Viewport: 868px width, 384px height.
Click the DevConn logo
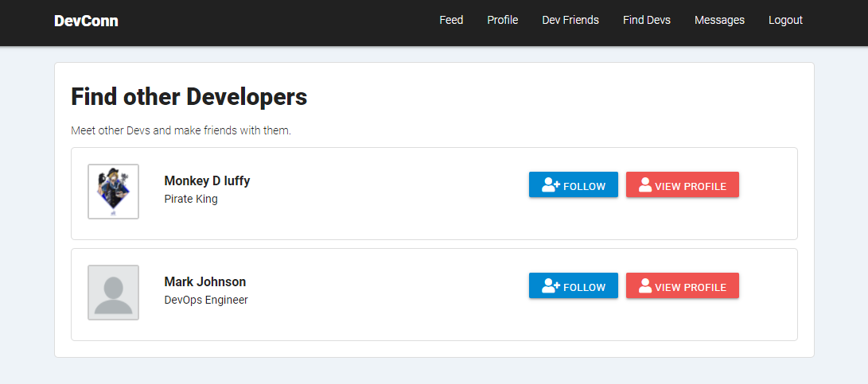pyautogui.click(x=86, y=21)
